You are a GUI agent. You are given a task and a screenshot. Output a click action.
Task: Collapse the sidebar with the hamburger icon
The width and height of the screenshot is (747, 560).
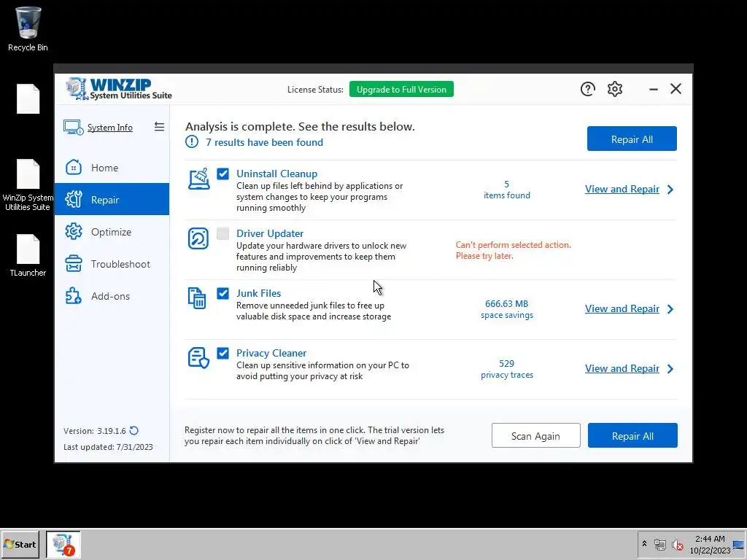coord(159,127)
